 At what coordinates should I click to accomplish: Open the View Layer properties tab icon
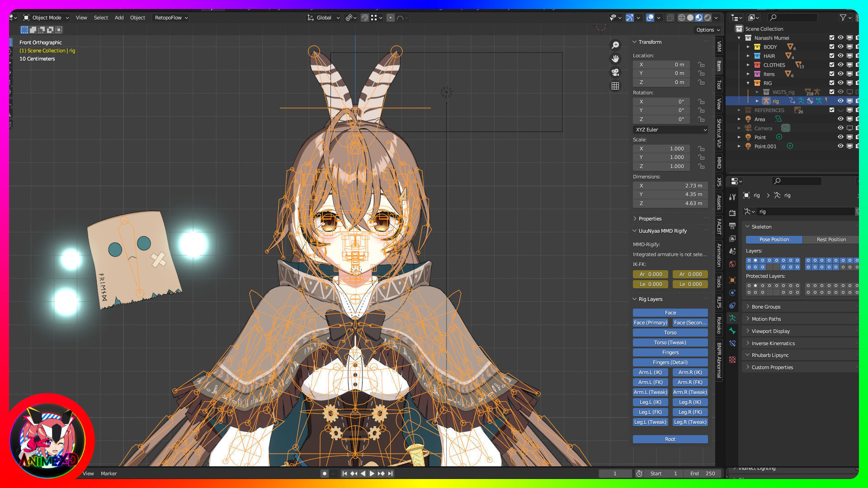pyautogui.click(x=732, y=238)
